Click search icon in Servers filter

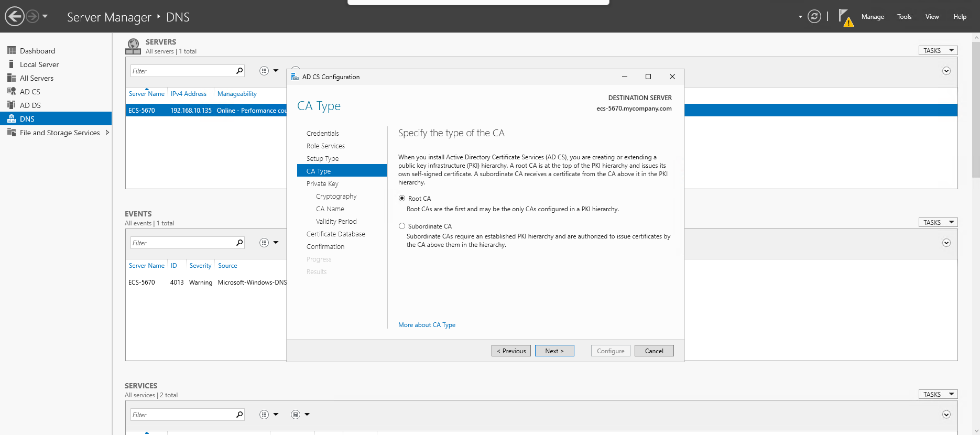pyautogui.click(x=239, y=71)
